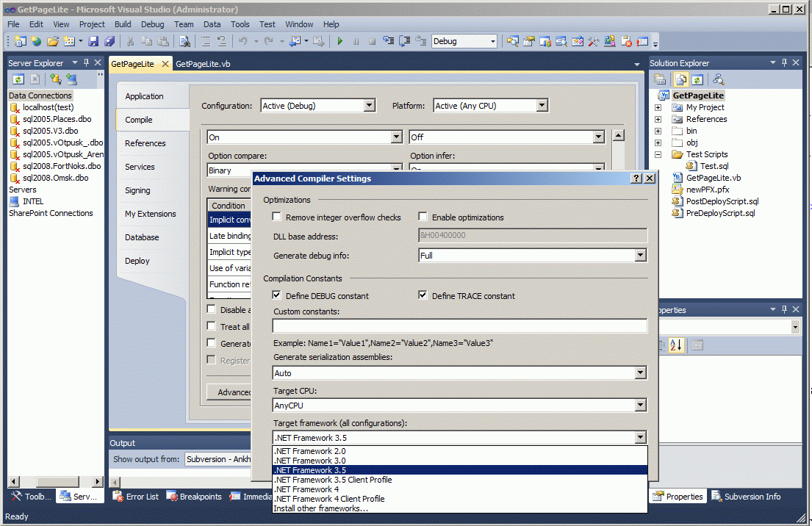Toggle the Generate XML documentation checkbox

(x=212, y=343)
